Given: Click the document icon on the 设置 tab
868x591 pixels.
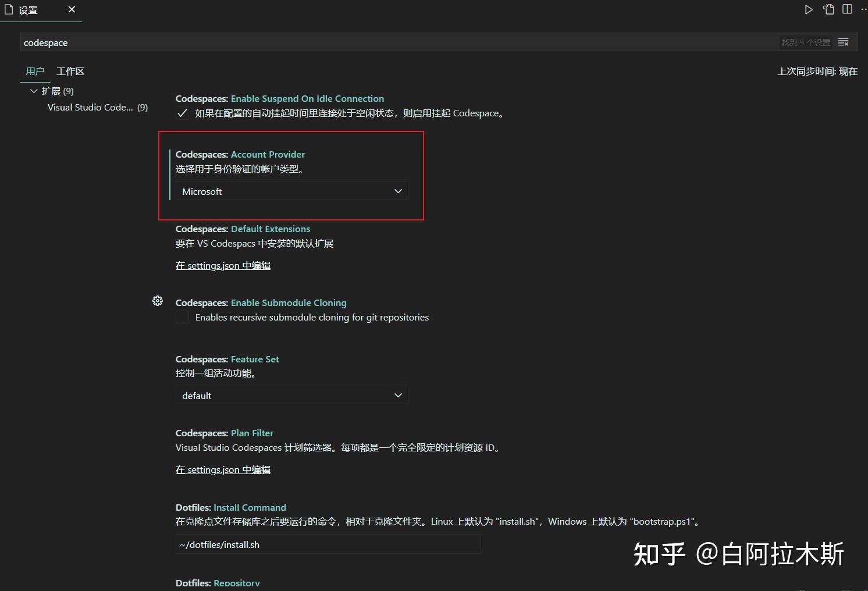Looking at the screenshot, I should point(8,9).
